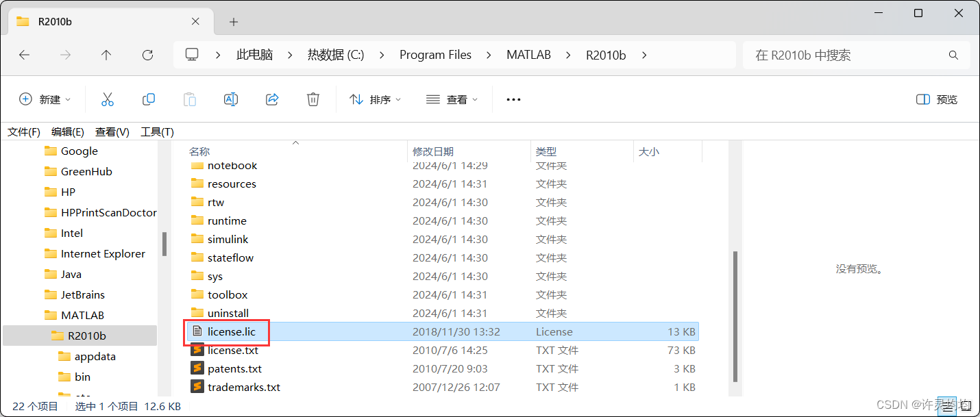Click the patents.txt file icon

(x=197, y=368)
